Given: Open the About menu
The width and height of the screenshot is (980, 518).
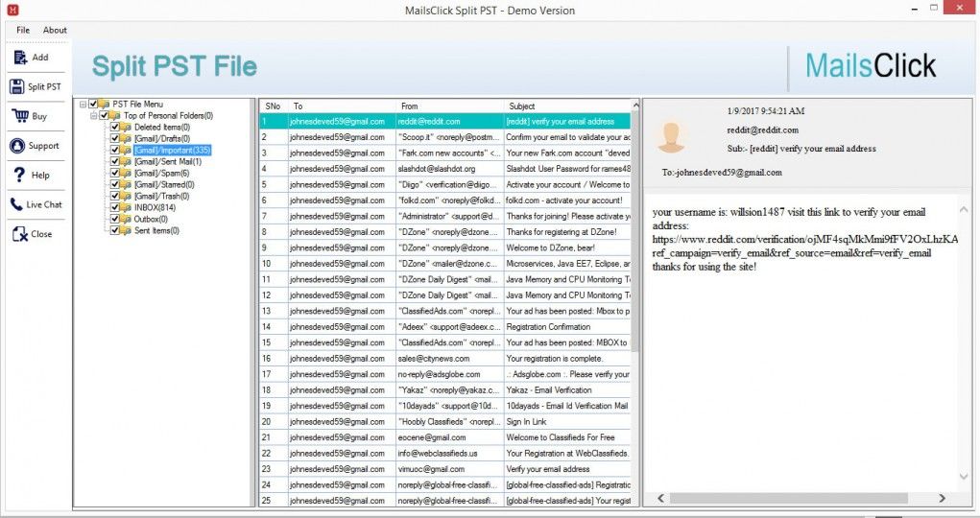Looking at the screenshot, I should 55,30.
